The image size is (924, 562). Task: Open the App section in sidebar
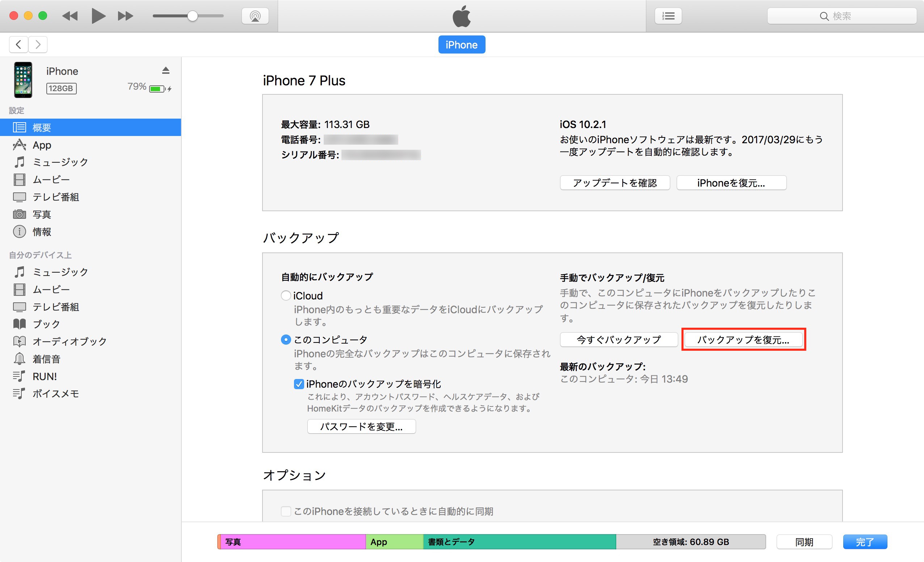(x=41, y=145)
